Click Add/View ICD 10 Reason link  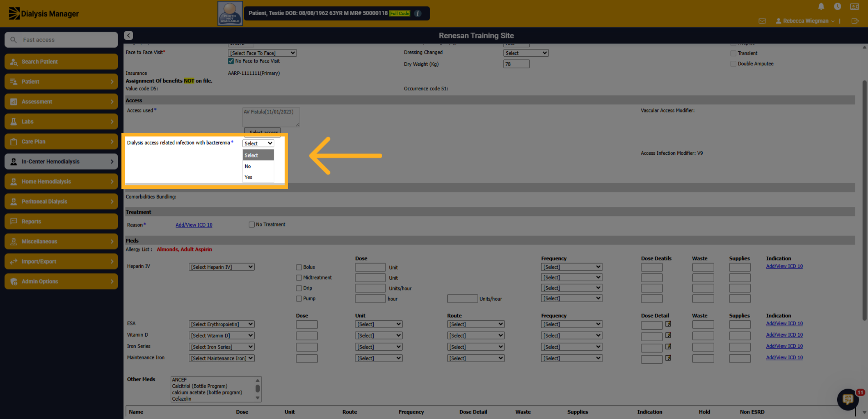pyautogui.click(x=194, y=225)
